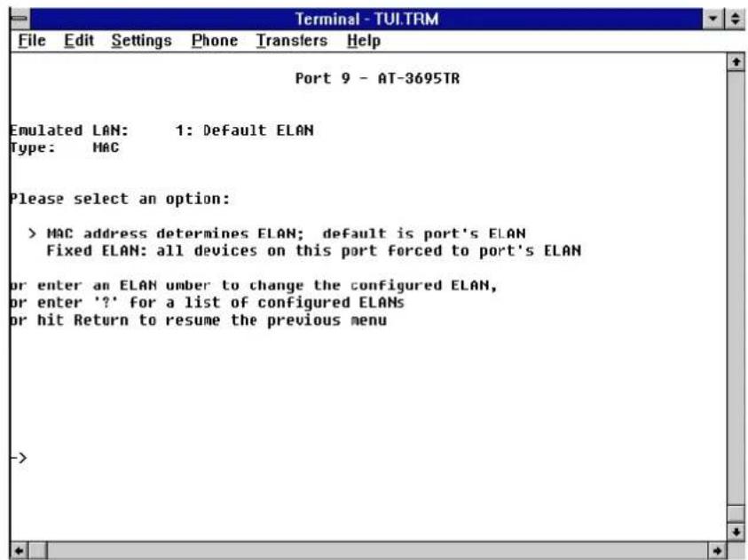Screen dimensions: 748x560
Task: Open the Edit menu
Action: [79, 41]
